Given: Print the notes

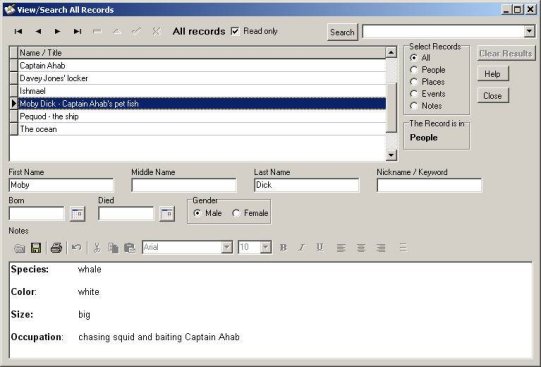Looking at the screenshot, I should 56,248.
